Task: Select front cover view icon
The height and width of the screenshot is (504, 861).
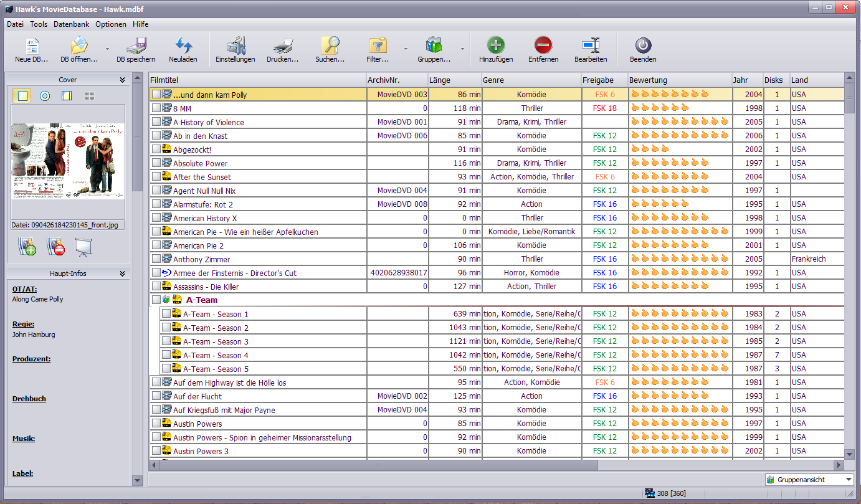Action: [22, 96]
